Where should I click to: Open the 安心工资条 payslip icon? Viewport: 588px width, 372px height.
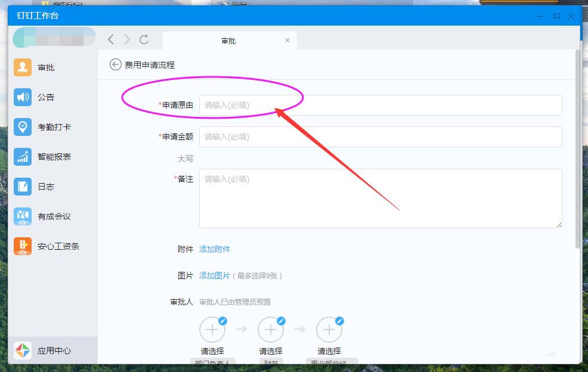pos(23,246)
